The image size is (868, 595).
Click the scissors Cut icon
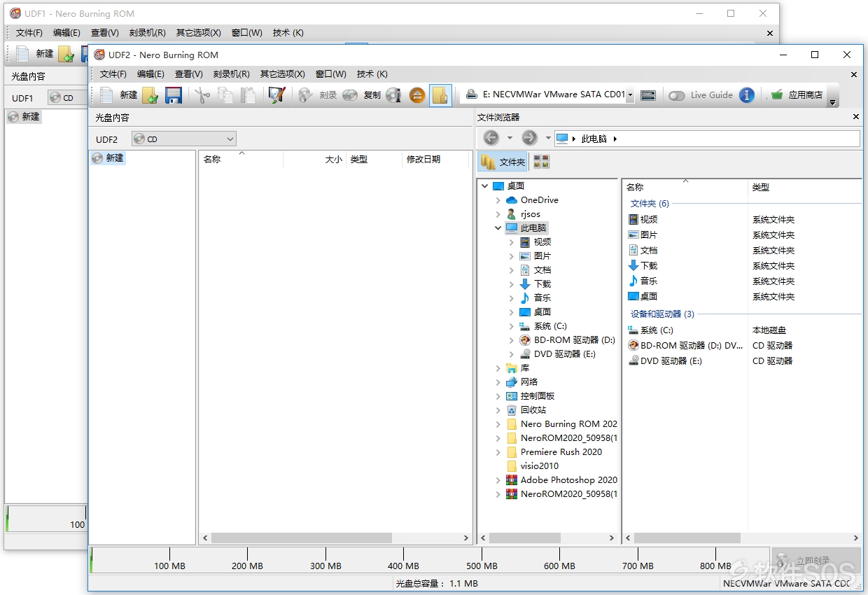(202, 95)
